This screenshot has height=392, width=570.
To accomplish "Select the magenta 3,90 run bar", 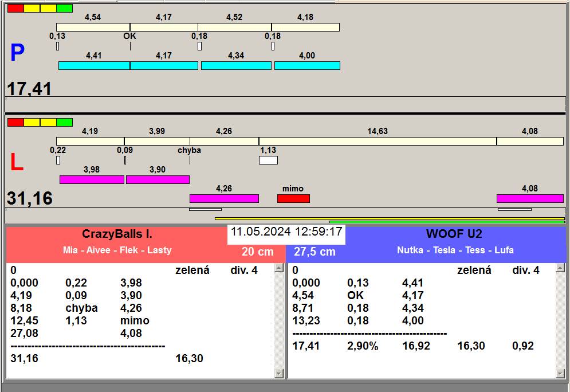I will [158, 179].
